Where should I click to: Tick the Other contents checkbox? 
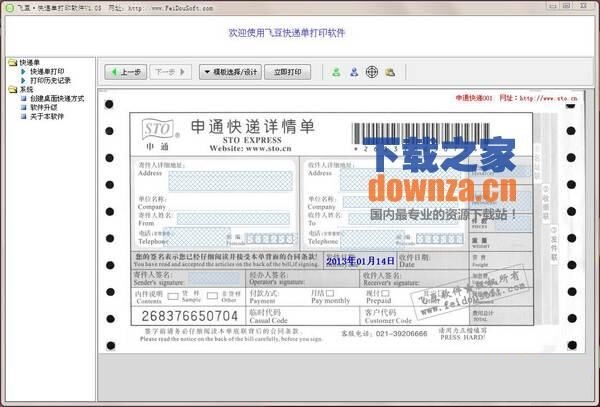212,296
